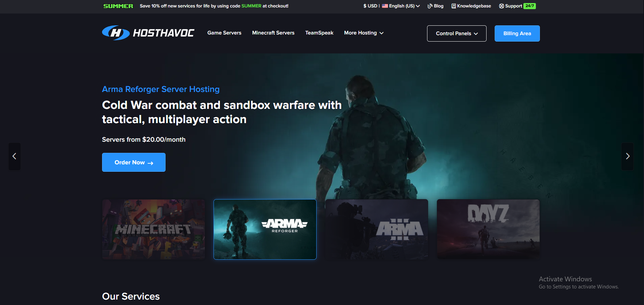Go to next hero slide arrow
The height and width of the screenshot is (305, 644).
point(627,156)
